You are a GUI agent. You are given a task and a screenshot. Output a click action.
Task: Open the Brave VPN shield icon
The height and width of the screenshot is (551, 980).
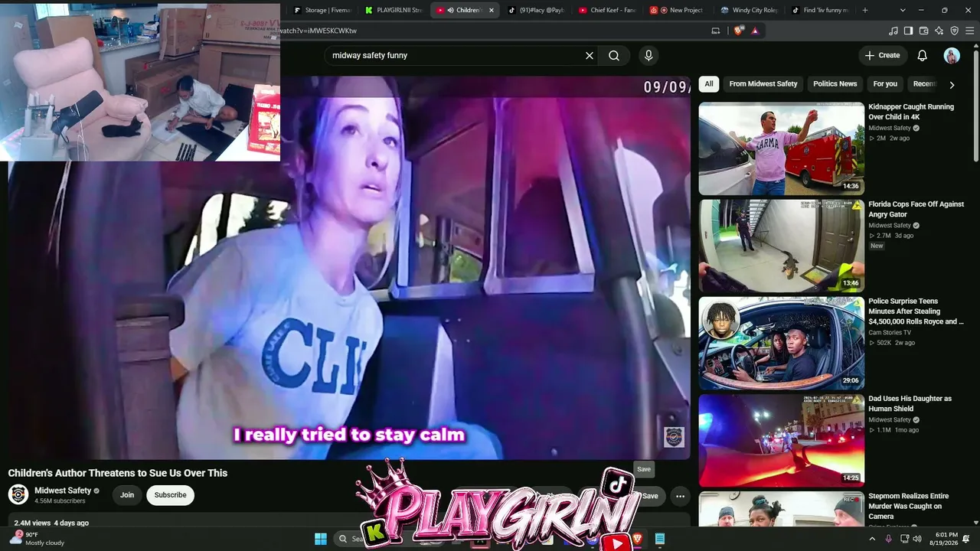(x=955, y=31)
